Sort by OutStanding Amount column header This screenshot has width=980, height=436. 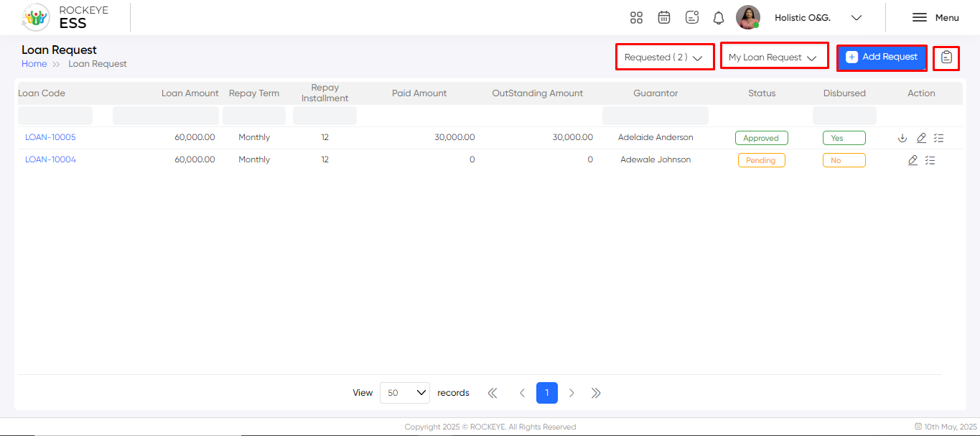(x=538, y=93)
